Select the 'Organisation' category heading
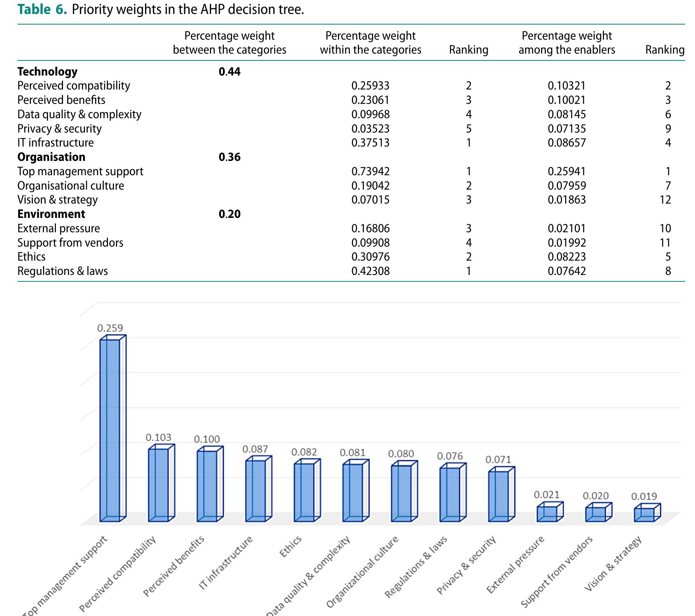 [x=51, y=157]
